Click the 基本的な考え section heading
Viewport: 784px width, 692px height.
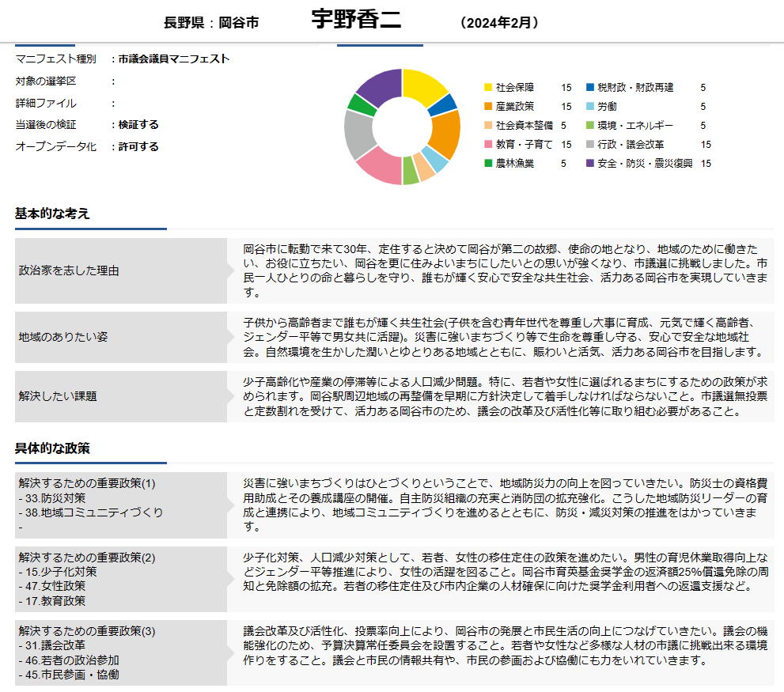pyautogui.click(x=52, y=214)
